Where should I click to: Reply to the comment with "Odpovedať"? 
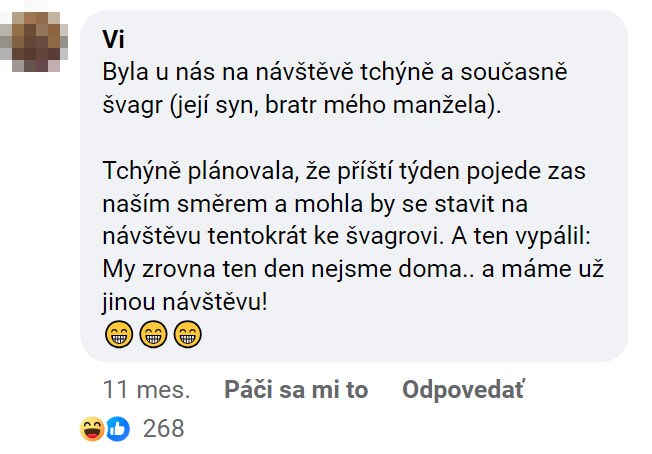(462, 390)
